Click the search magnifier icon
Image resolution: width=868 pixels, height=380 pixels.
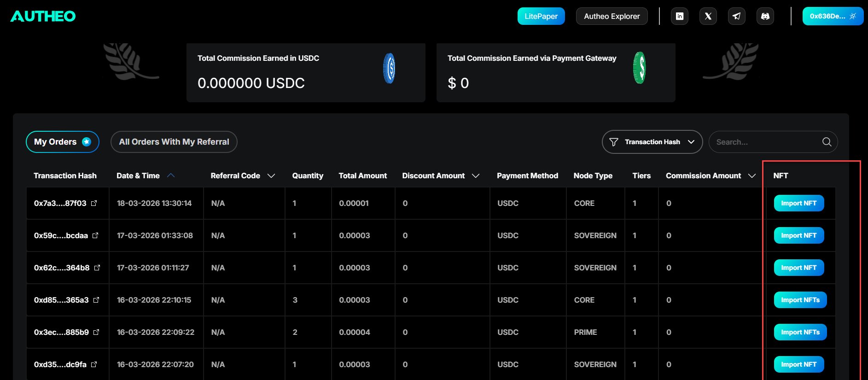(x=827, y=142)
